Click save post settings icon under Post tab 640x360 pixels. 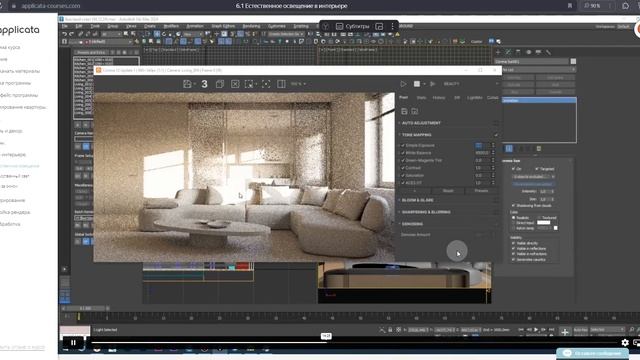click(404, 111)
